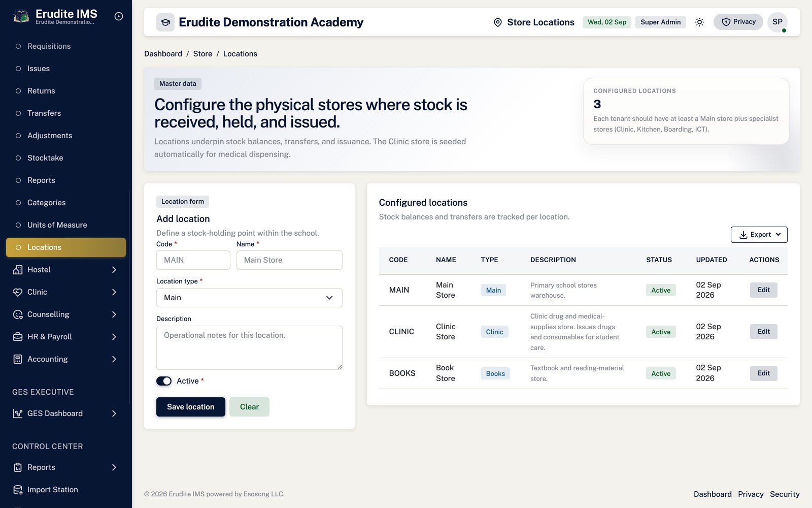Collapse sidebar using the circle toggle icon
This screenshot has width=812, height=508.
tap(119, 16)
